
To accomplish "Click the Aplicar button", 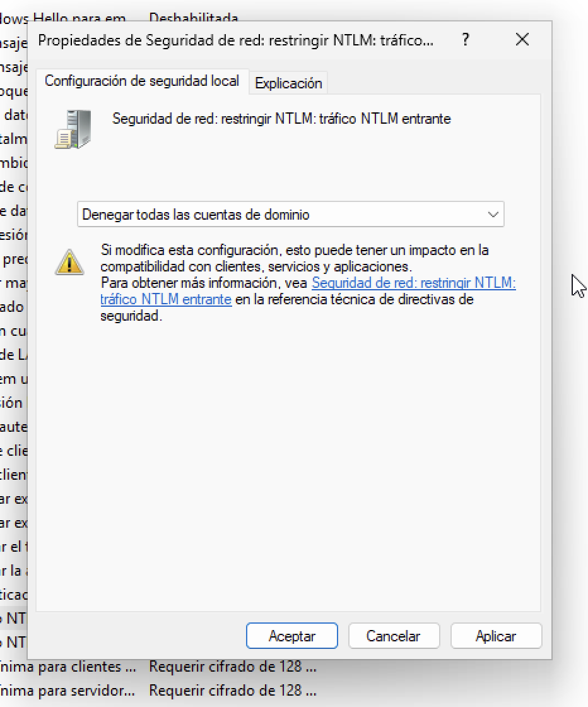I will coord(496,636).
